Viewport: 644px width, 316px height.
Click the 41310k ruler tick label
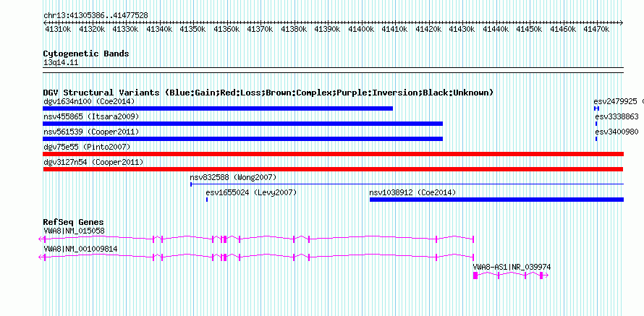(57, 29)
